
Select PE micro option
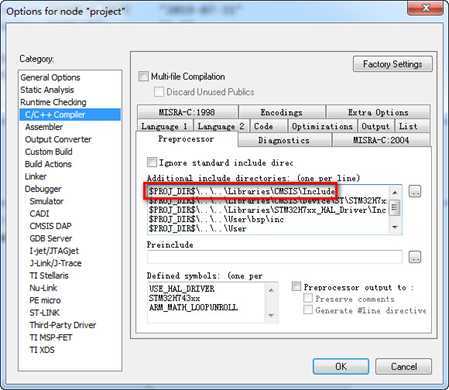pos(45,300)
